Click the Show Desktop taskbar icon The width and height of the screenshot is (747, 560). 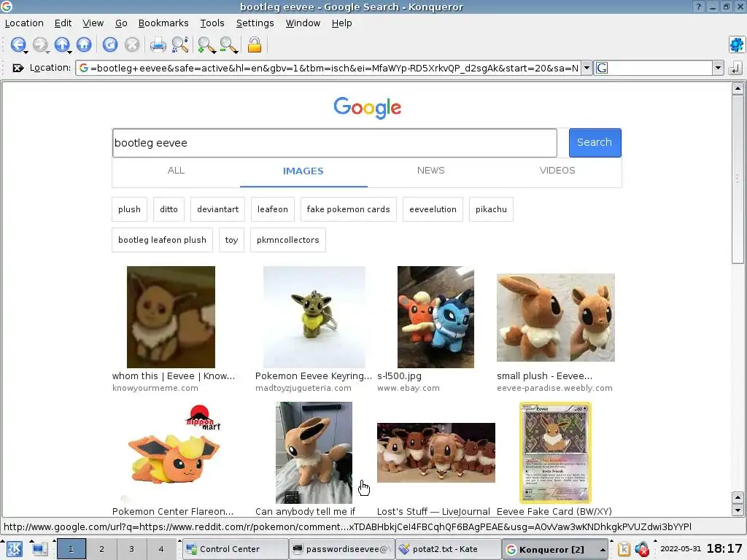39,549
